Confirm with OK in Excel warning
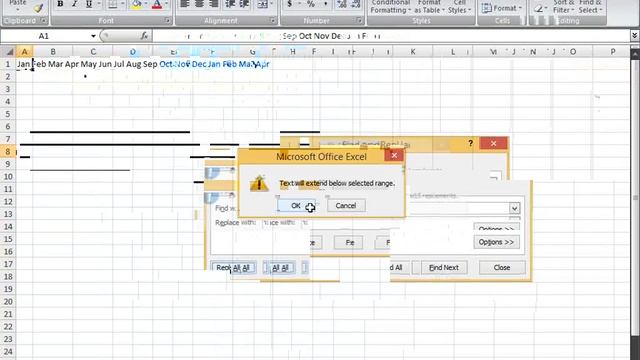Viewport: 640px width, 360px height. tap(296, 206)
